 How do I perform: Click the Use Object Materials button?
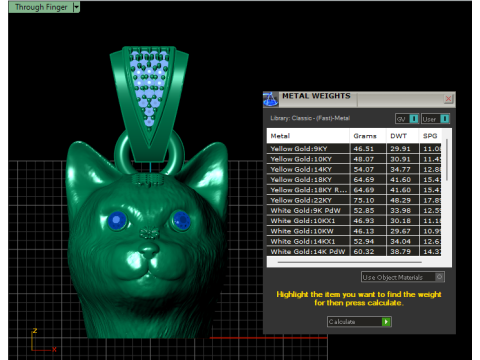tap(403, 277)
